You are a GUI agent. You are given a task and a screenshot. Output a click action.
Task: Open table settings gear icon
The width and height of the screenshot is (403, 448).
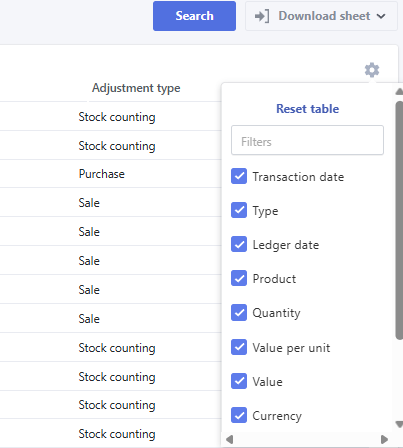372,70
